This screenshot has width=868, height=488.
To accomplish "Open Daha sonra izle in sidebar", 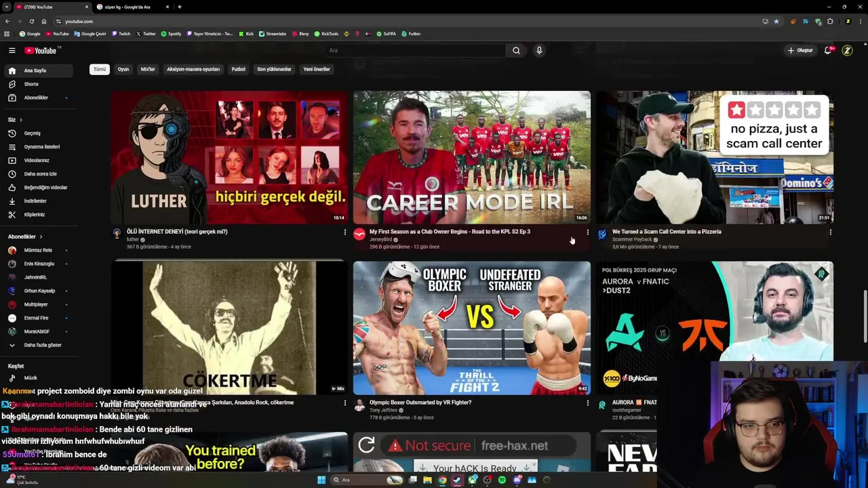I will click(38, 174).
